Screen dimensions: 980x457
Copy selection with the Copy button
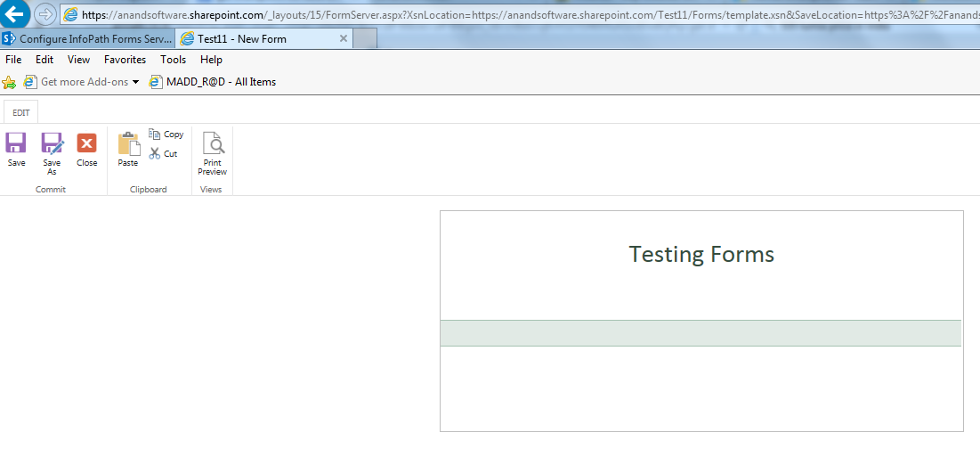pos(166,135)
